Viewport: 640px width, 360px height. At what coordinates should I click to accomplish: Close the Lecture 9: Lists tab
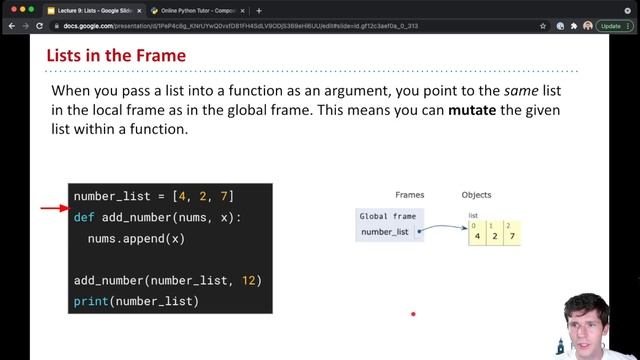[139, 11]
